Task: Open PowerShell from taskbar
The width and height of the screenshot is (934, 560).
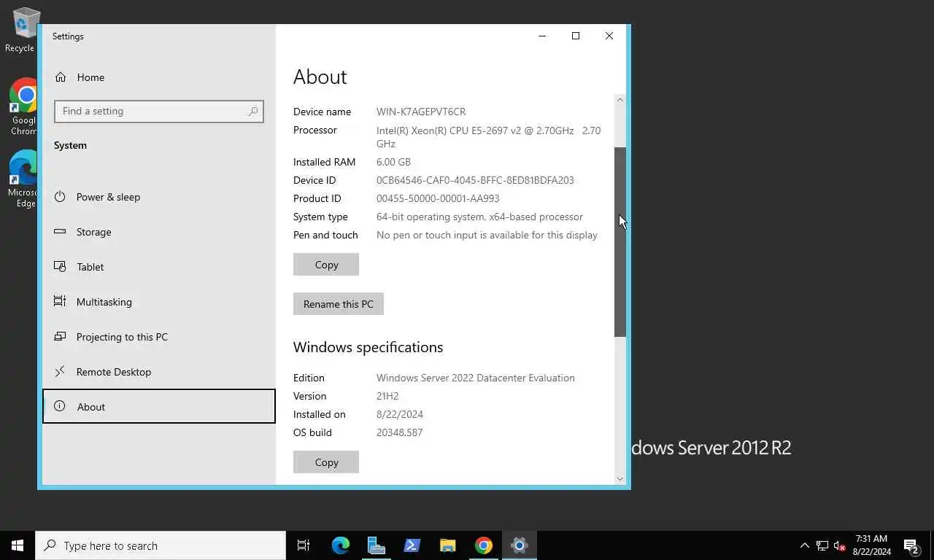Action: [412, 545]
